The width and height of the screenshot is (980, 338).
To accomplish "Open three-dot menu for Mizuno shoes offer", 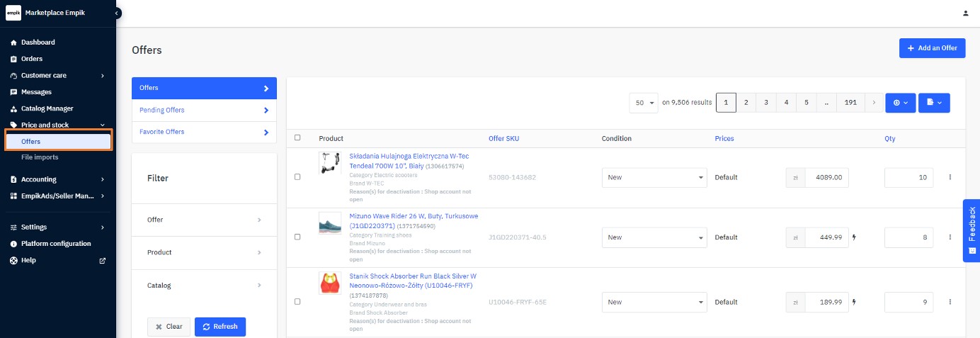I will pyautogui.click(x=950, y=237).
